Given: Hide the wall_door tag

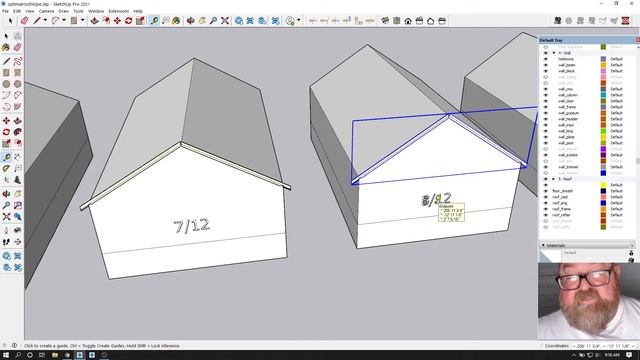Looking at the screenshot, I should tap(546, 101).
